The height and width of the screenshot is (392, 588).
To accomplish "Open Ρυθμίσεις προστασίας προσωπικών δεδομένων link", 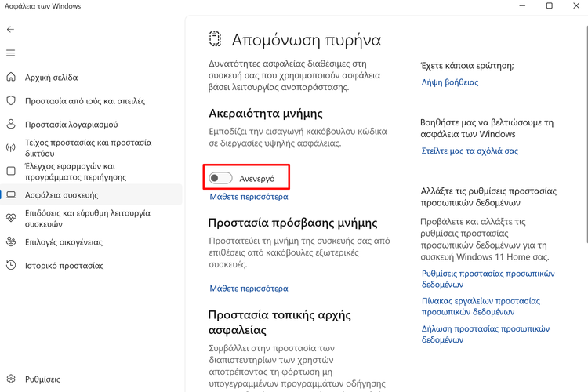I will (x=488, y=279).
